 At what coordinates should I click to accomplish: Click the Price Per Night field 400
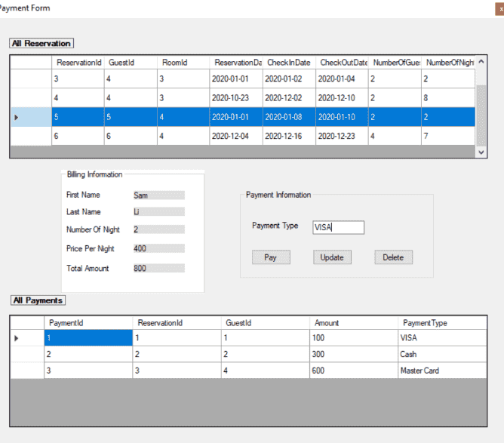[159, 248]
